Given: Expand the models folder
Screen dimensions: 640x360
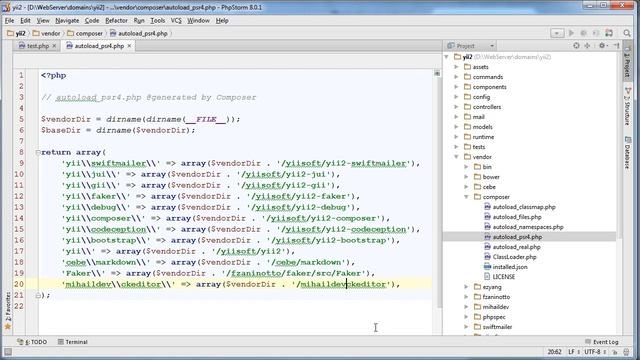Looking at the screenshot, I should [456, 127].
